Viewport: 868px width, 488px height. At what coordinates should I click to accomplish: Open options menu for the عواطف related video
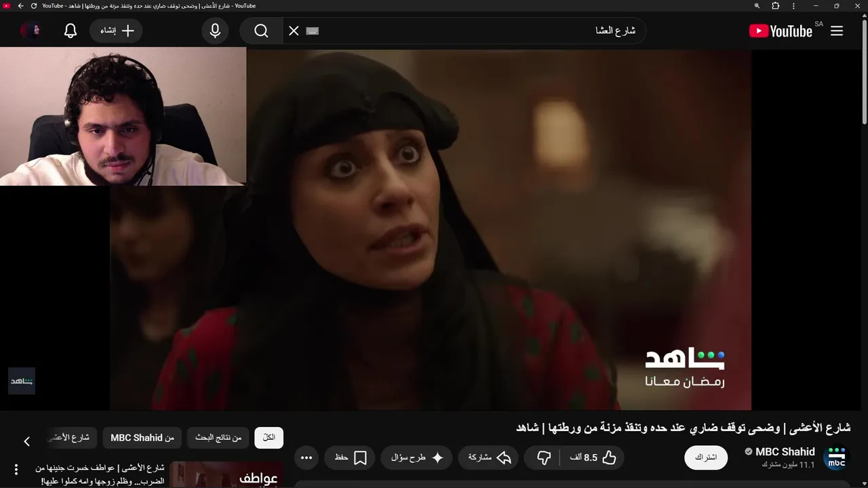[x=16, y=469]
